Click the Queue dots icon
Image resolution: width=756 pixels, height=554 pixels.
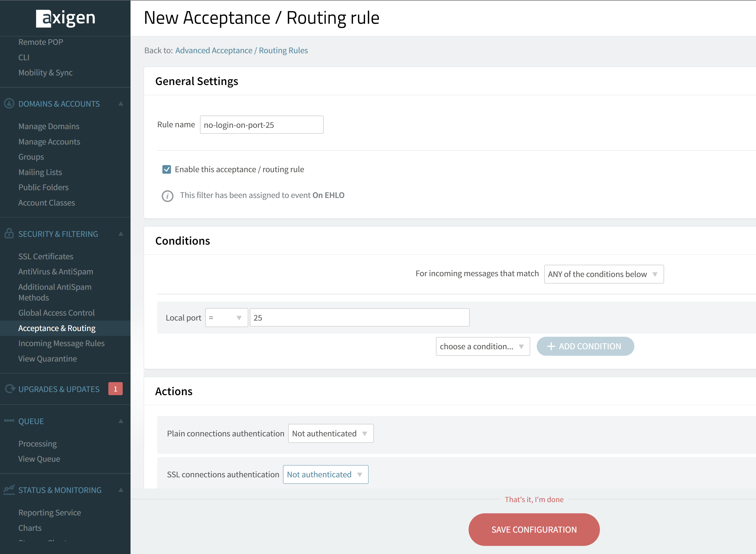pos(9,420)
